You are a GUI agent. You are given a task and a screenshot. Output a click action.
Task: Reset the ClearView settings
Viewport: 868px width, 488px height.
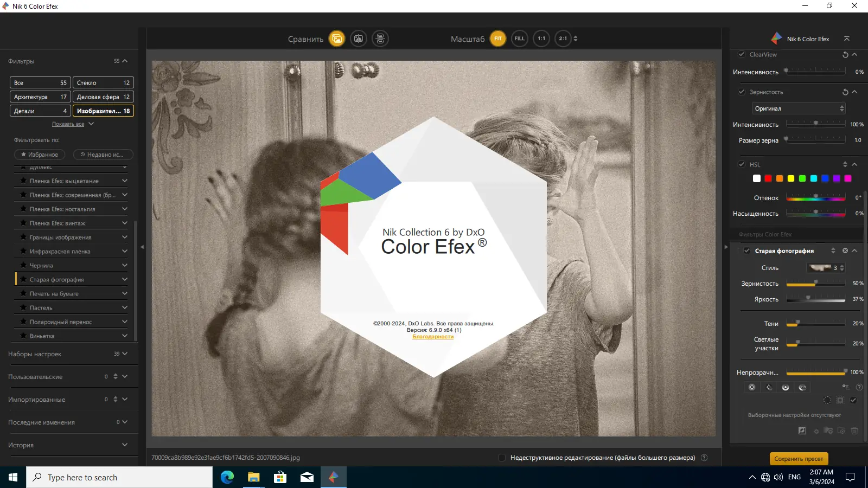pos(845,55)
